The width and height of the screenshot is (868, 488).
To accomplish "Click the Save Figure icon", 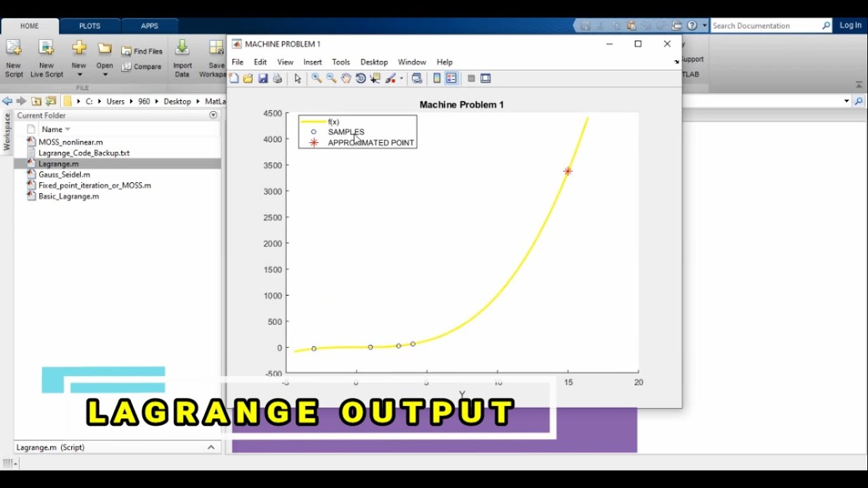I will click(x=262, y=79).
